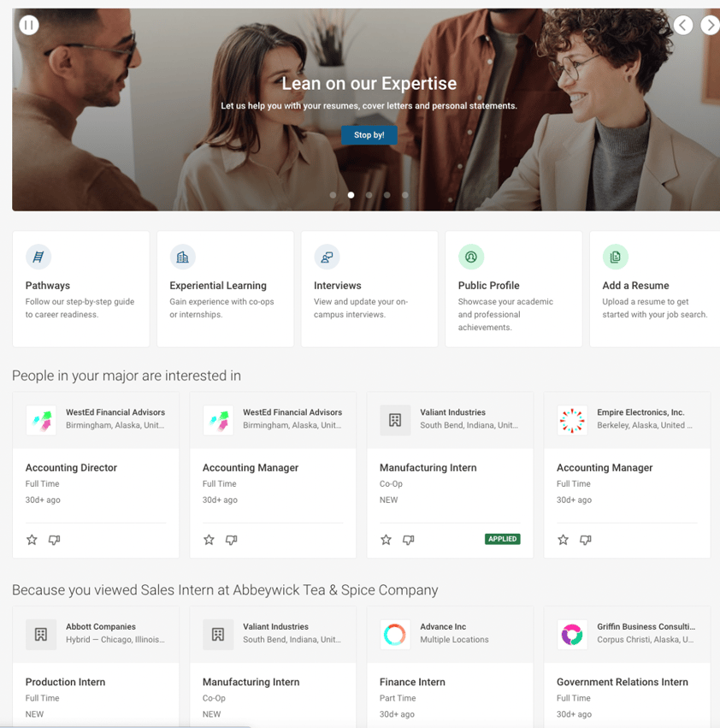Open Government Relations Intern job listing
The image size is (720, 728).
point(622,682)
